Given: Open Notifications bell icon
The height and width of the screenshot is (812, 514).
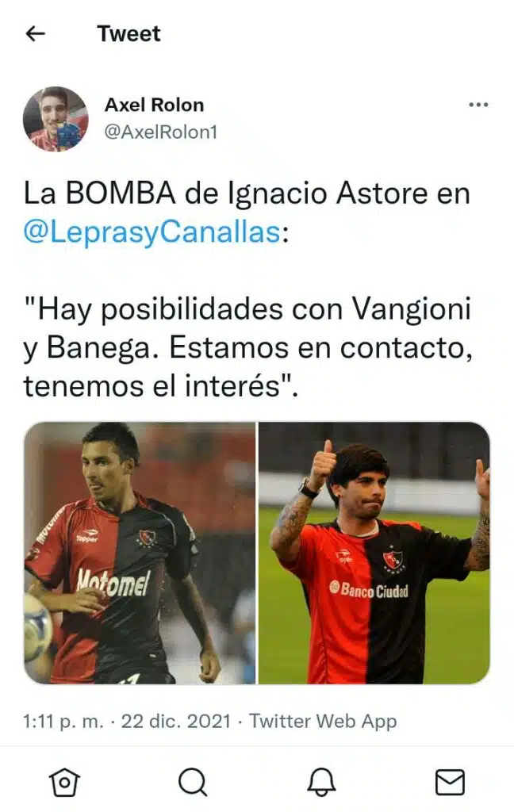Looking at the screenshot, I should click(x=321, y=781).
